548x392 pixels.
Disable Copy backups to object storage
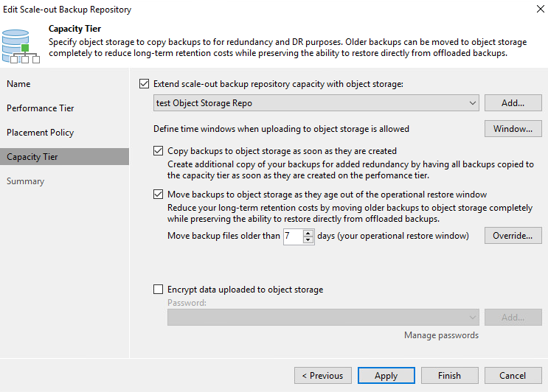tap(159, 150)
